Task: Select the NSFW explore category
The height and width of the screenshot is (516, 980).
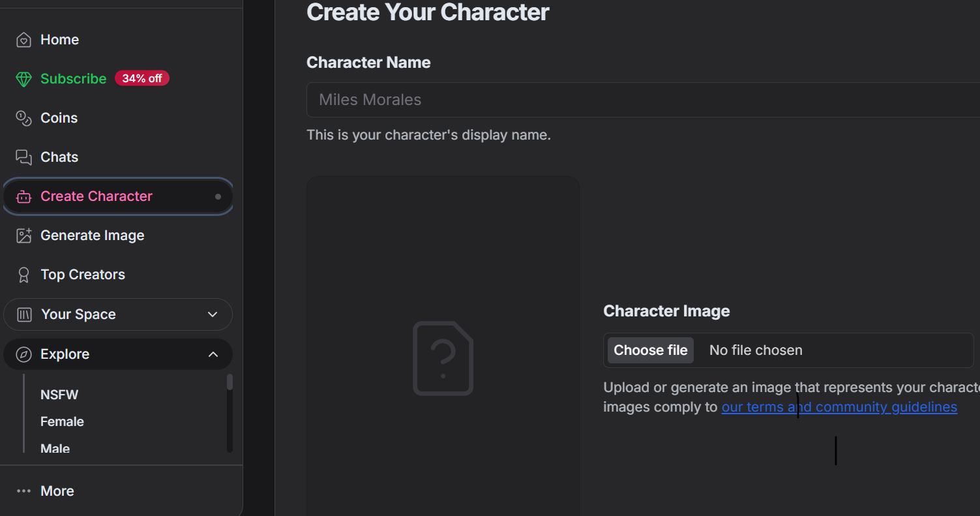Action: coord(59,395)
